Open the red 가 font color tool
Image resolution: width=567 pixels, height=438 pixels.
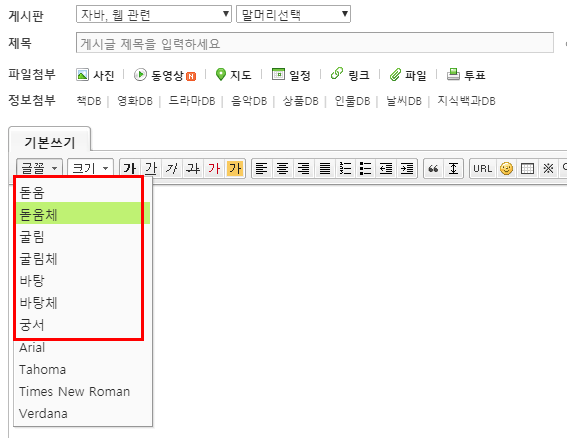(x=214, y=169)
